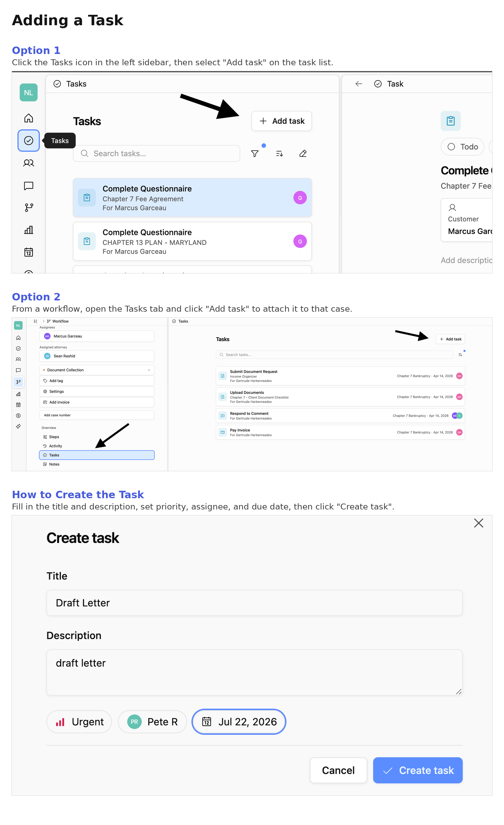Open Calendar icon in Option 1 sidebar
This screenshot has width=504, height=825.
point(28,252)
